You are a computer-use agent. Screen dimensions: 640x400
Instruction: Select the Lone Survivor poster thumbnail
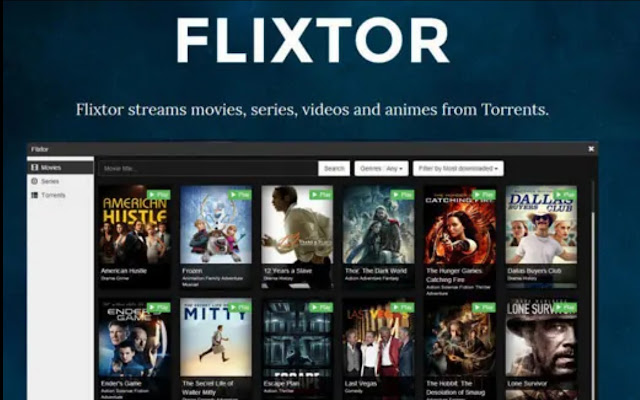click(x=541, y=337)
